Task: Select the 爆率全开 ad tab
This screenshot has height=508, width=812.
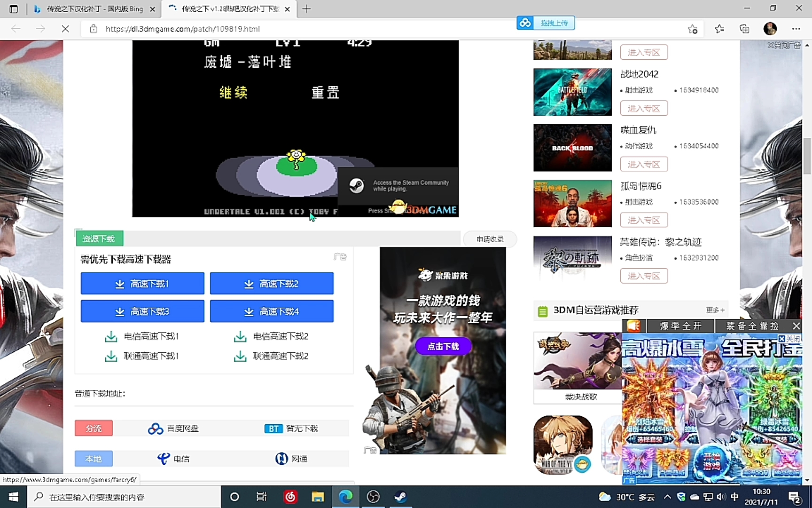Action: 680,326
